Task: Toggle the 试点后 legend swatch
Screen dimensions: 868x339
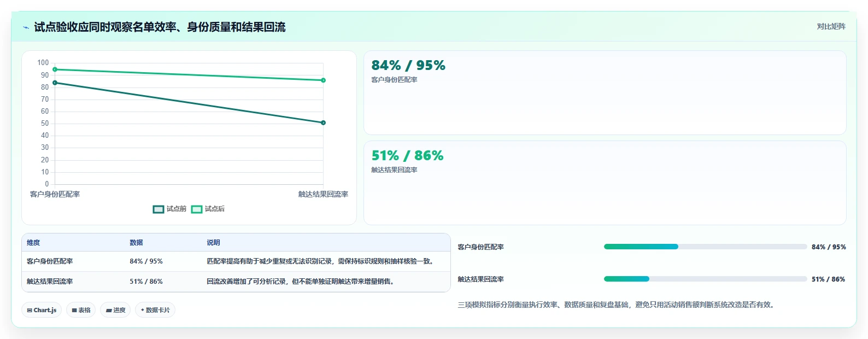Action: 197,209
